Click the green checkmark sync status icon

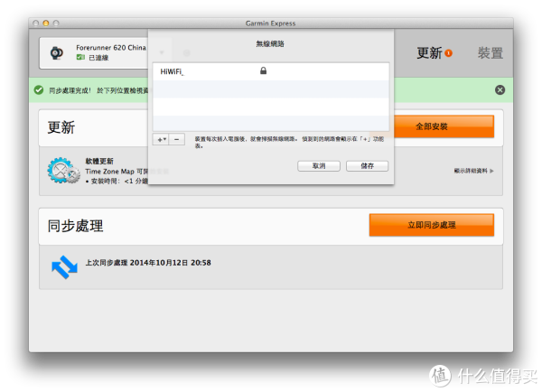click(x=39, y=90)
